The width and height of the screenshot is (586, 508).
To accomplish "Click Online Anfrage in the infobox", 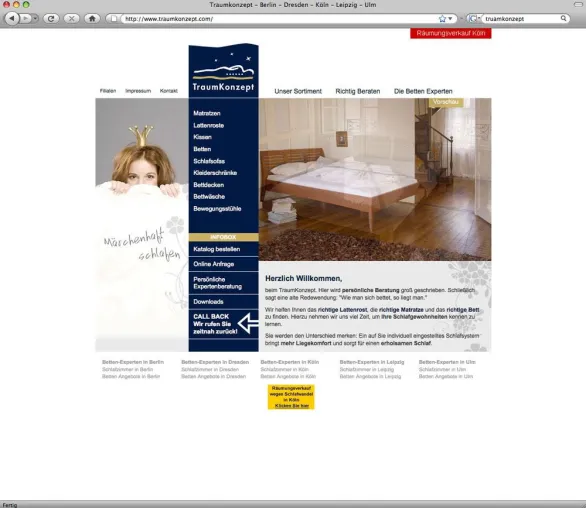I will click(213, 264).
